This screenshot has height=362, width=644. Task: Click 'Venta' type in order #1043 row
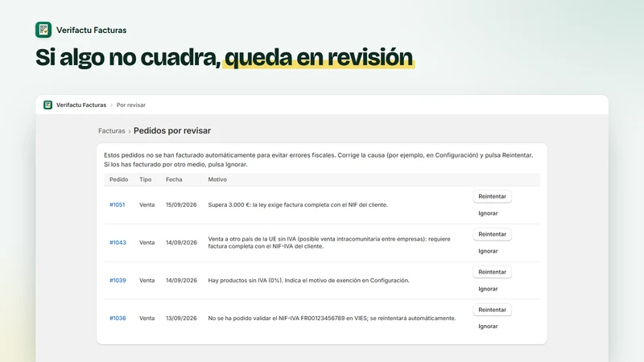(147, 243)
